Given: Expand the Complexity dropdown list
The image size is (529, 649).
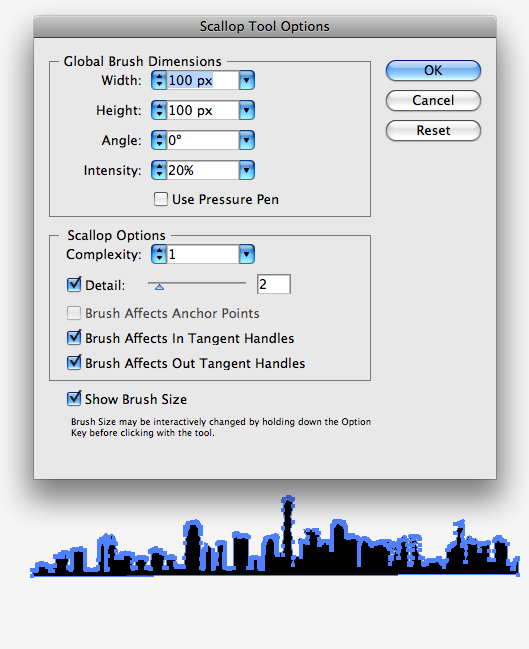Looking at the screenshot, I should pos(247,254).
